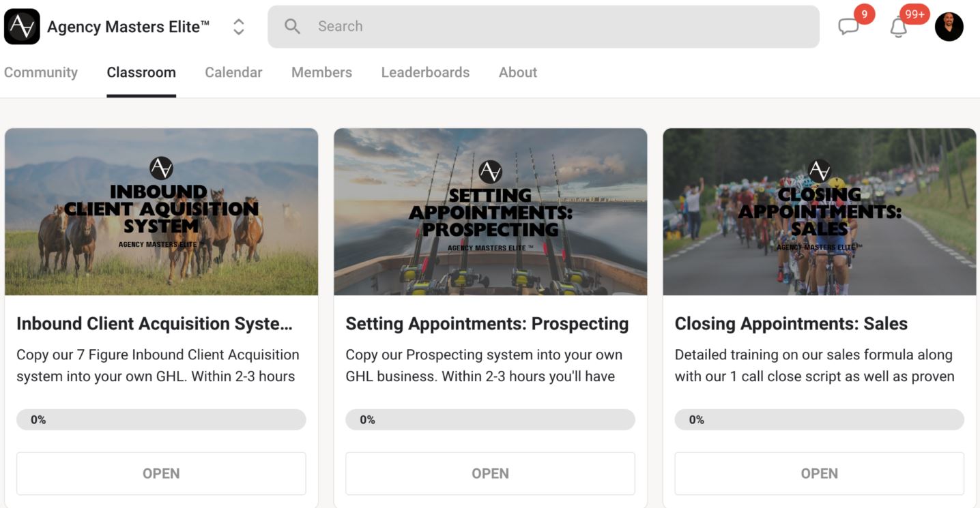
Task: Open the chat messages icon
Action: (x=848, y=27)
